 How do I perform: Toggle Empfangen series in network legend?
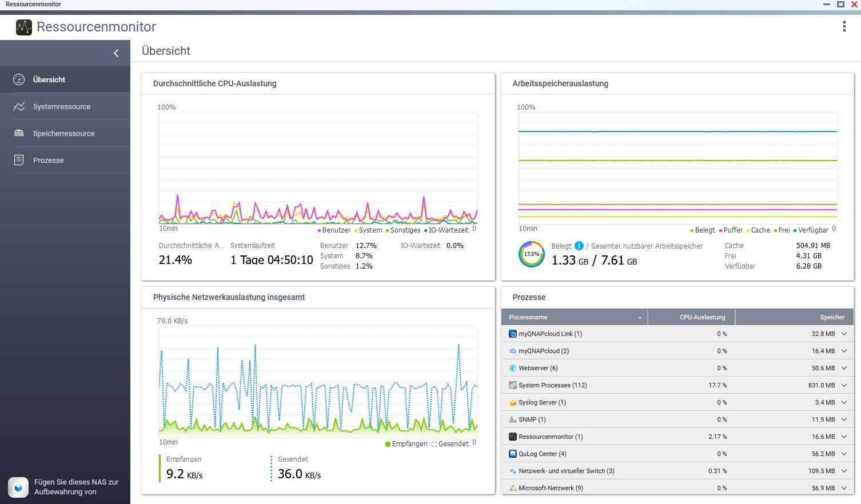coord(406,444)
